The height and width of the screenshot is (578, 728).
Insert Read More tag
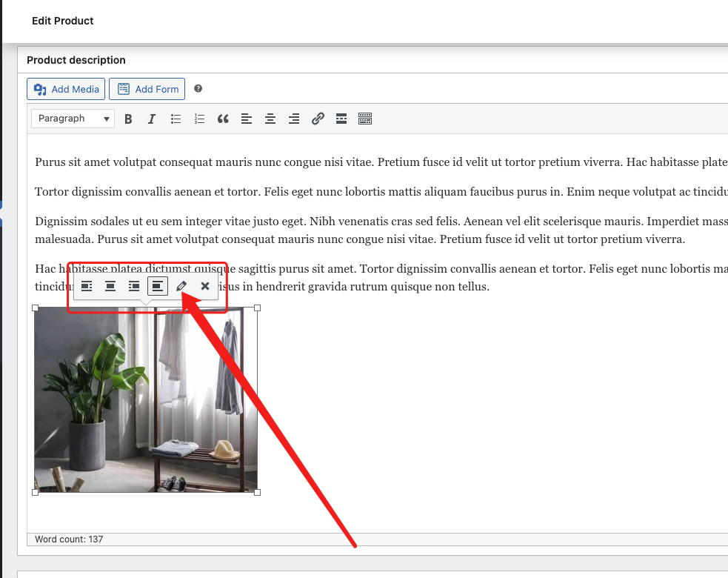pos(341,119)
